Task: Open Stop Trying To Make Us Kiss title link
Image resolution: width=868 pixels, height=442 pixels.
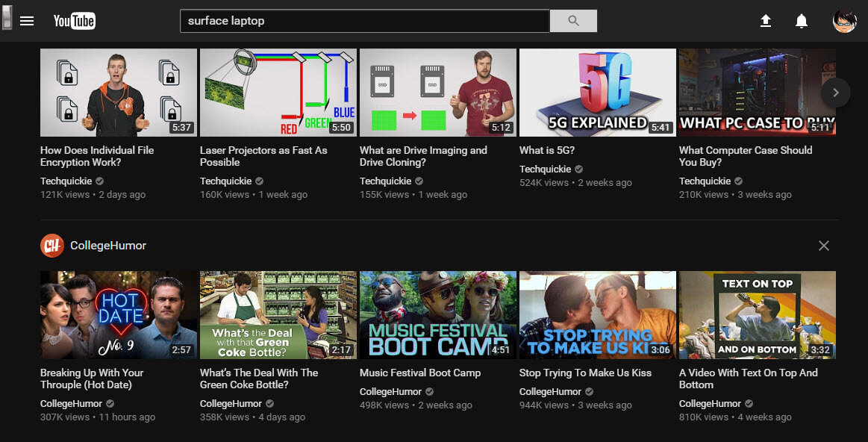Action: (x=585, y=373)
